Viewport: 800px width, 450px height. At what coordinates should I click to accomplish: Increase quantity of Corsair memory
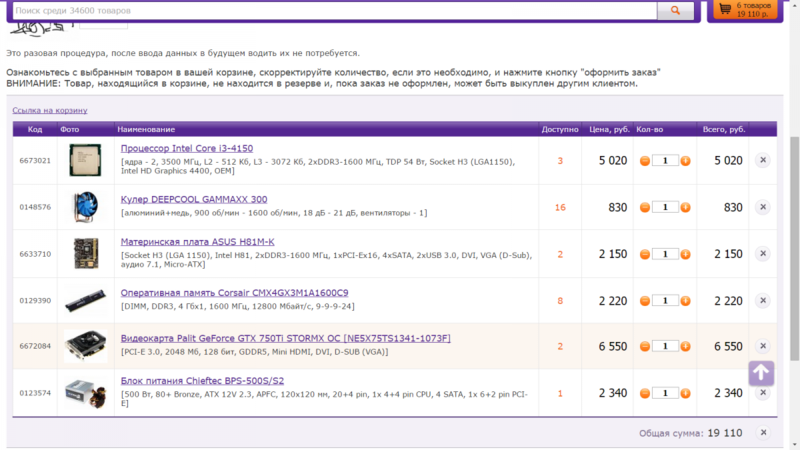pos(685,301)
